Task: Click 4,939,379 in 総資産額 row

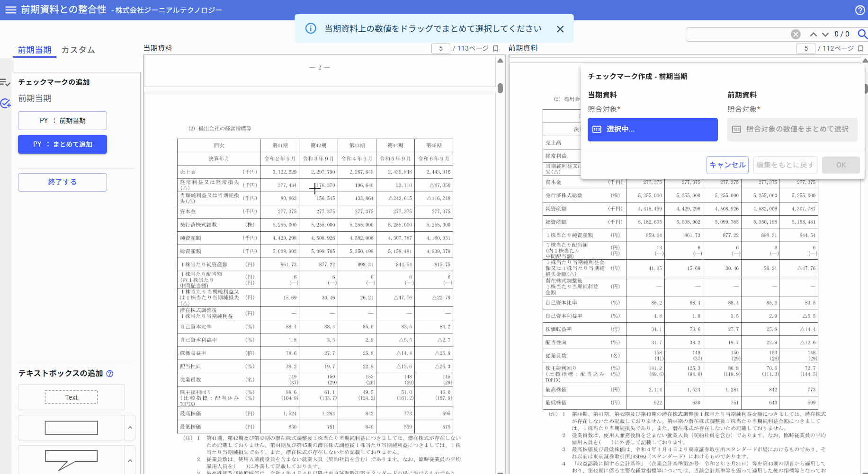Action: (x=438, y=252)
